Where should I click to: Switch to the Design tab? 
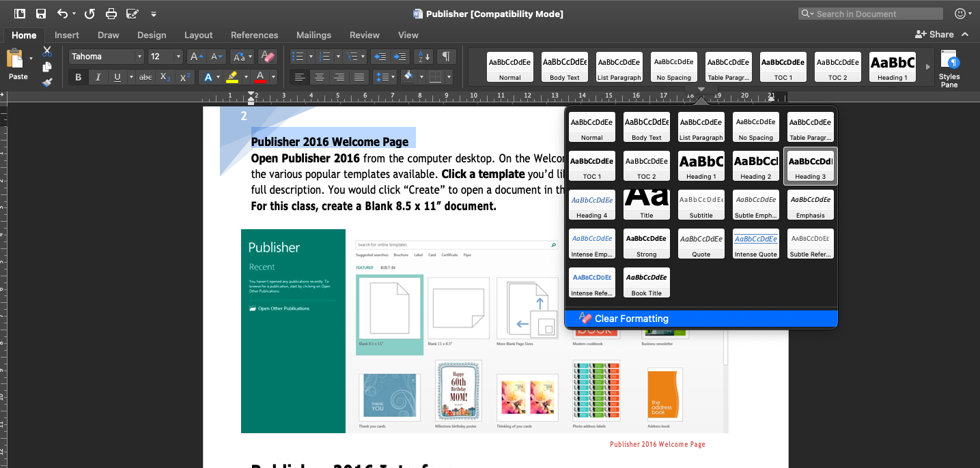point(152,35)
